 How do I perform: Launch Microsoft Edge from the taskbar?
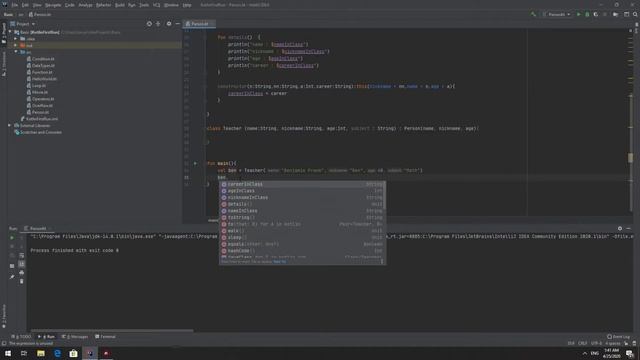pos(57,353)
